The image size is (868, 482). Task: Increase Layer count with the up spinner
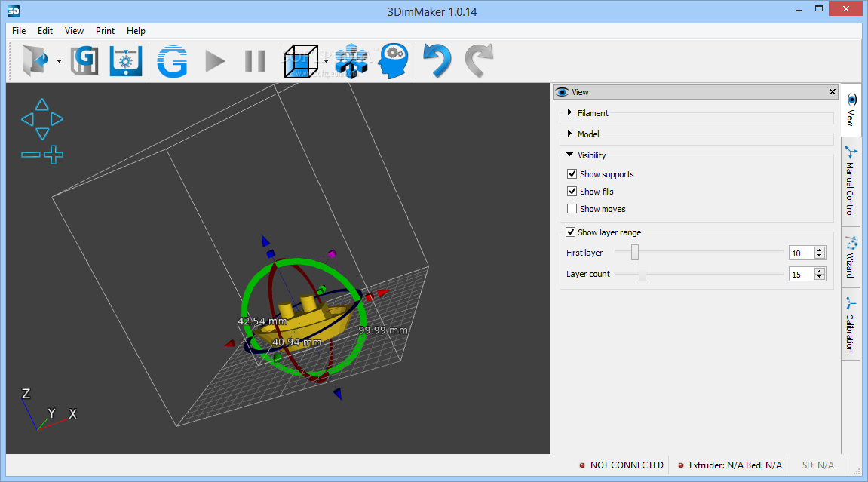coord(820,271)
